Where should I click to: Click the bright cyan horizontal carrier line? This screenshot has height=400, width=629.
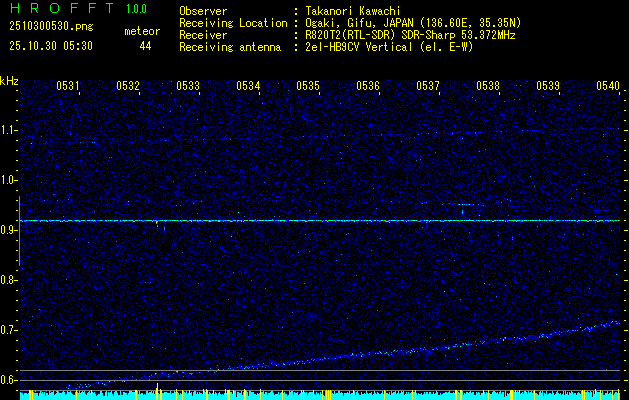click(x=320, y=220)
